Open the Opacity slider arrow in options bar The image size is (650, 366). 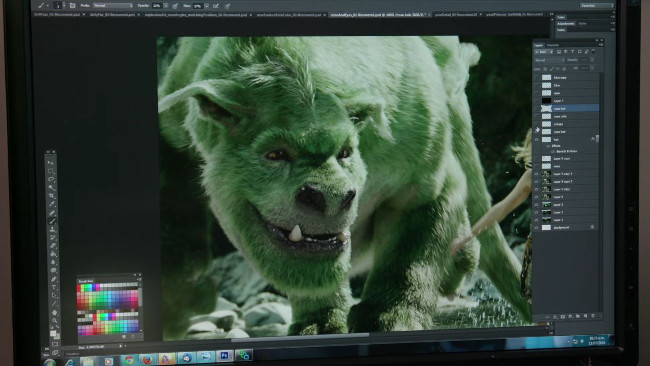click(166, 6)
